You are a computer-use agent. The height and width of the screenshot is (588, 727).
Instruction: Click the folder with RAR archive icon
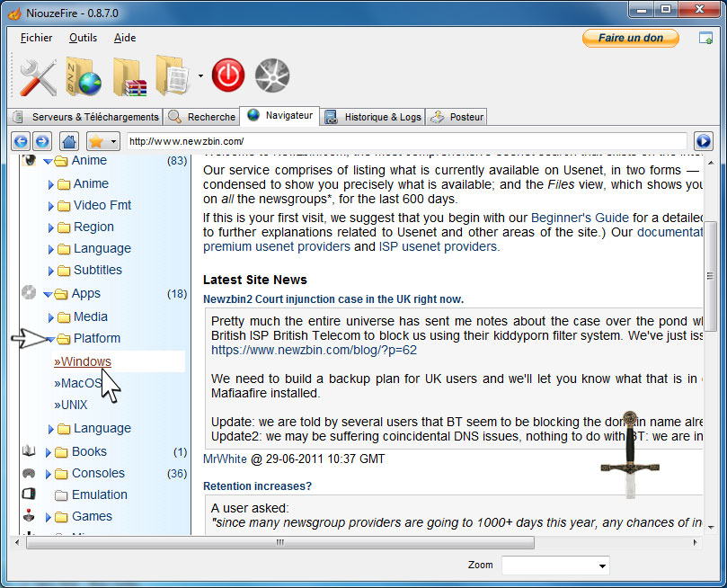point(129,77)
